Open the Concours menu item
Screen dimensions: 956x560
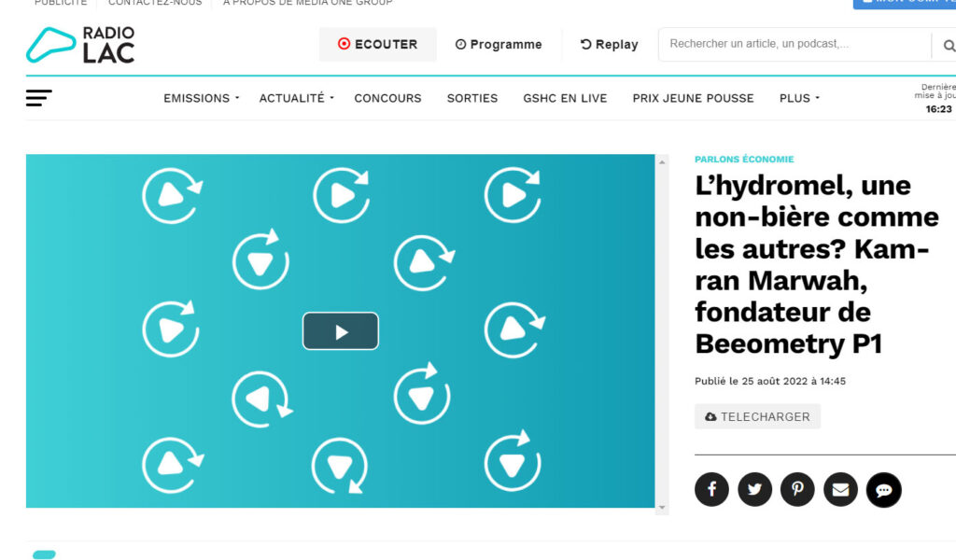coord(387,98)
